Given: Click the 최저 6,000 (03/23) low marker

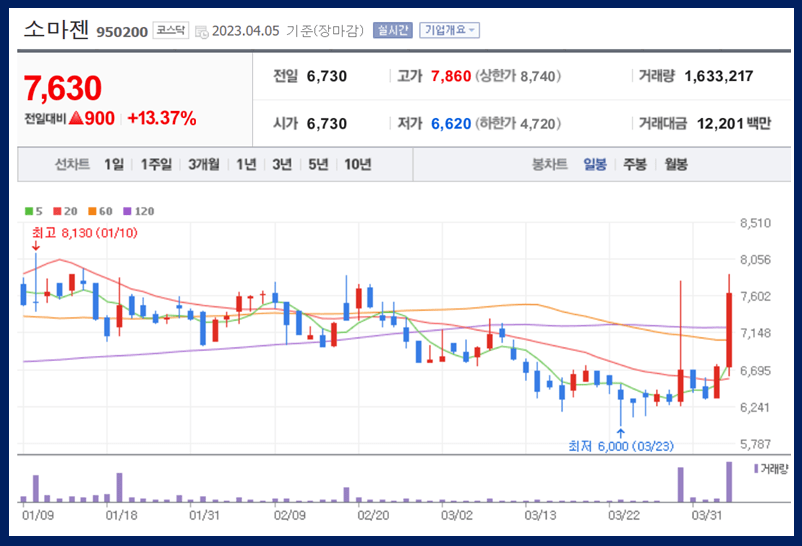Looking at the screenshot, I should 621,446.
